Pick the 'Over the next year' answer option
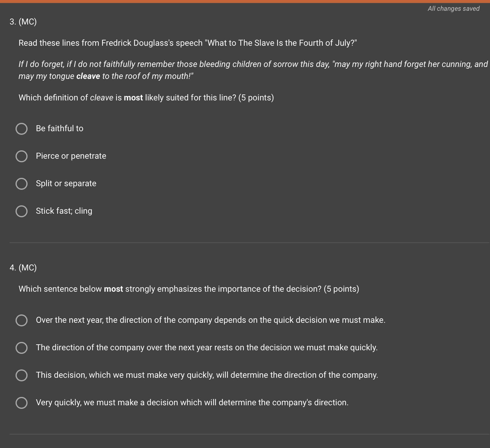This screenshot has height=448, width=490. (x=22, y=320)
